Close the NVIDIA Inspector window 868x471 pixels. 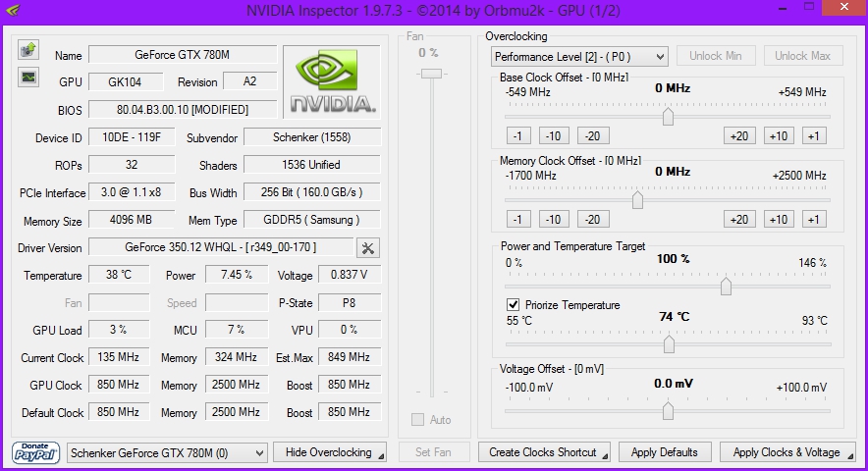click(x=844, y=7)
